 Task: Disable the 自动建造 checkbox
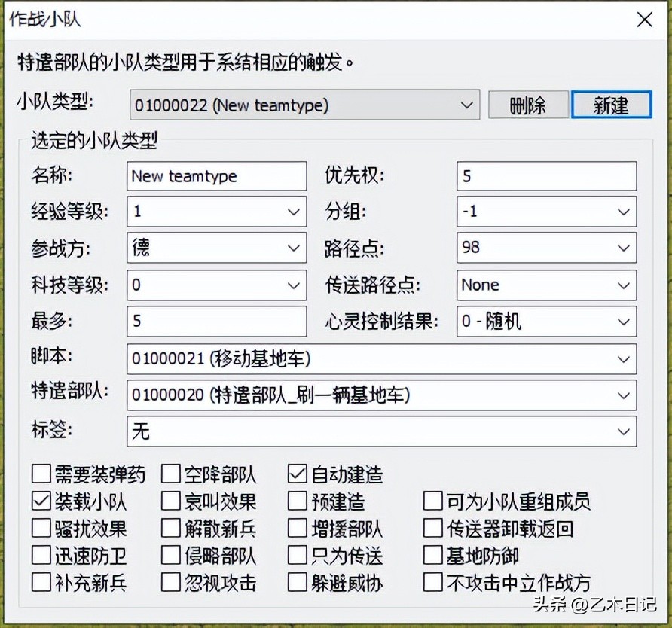point(298,474)
